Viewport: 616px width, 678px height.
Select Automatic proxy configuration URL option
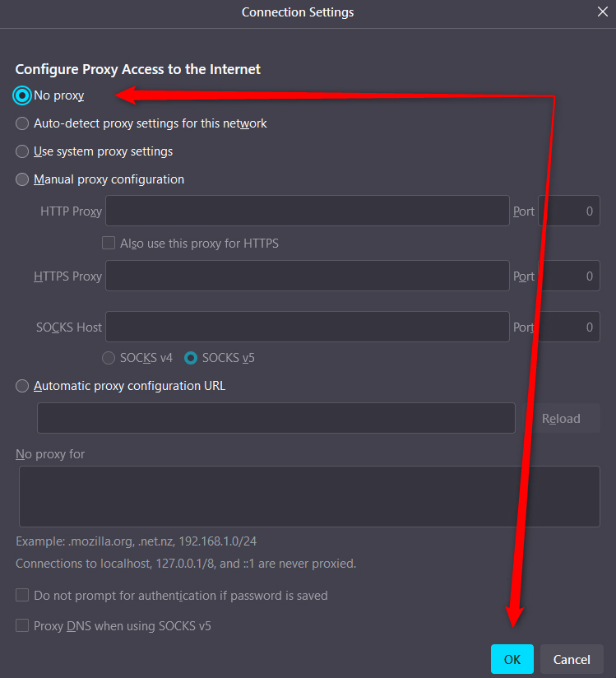point(21,385)
